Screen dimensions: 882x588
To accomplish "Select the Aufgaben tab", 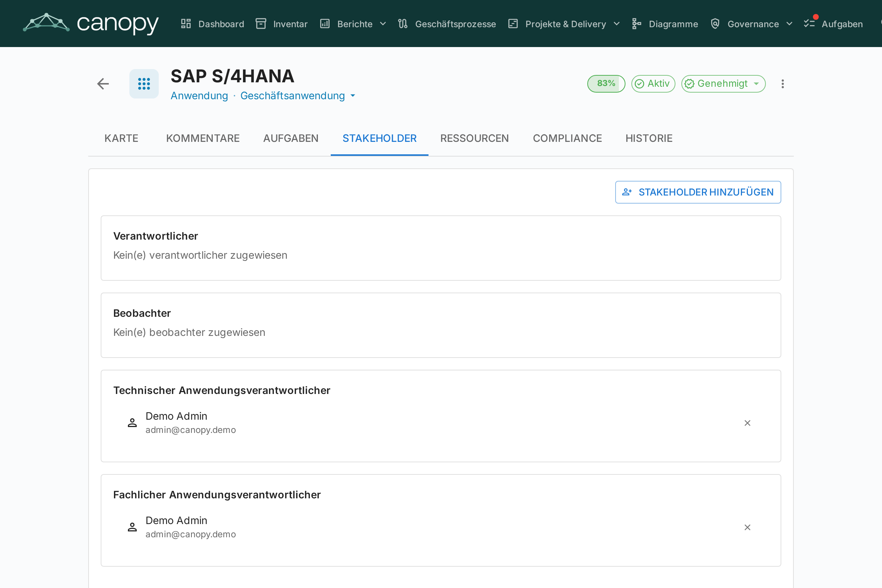I will point(291,139).
